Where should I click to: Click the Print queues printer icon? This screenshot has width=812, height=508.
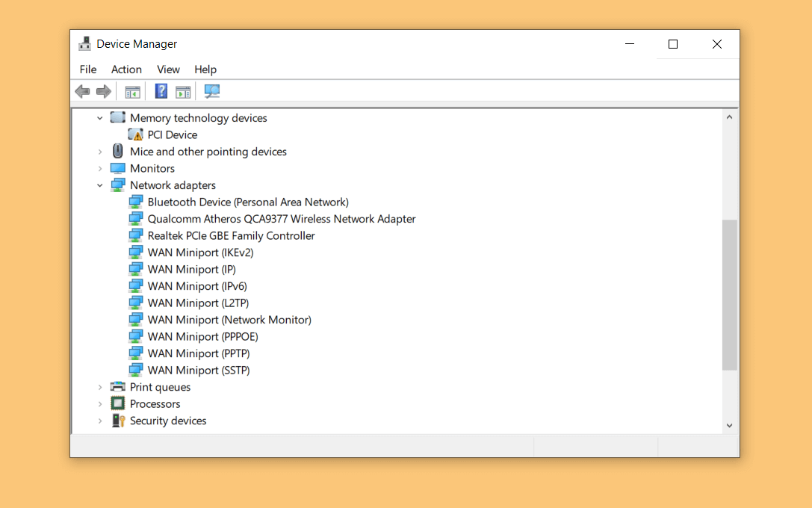(118, 387)
